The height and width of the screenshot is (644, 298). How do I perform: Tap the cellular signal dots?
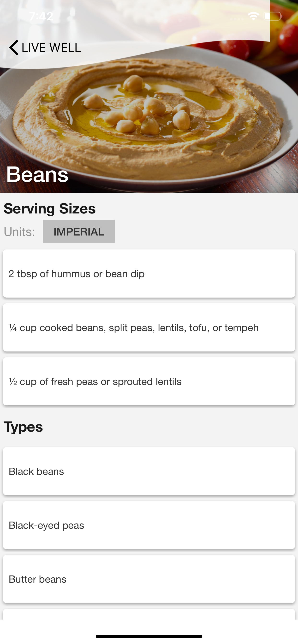[237, 19]
